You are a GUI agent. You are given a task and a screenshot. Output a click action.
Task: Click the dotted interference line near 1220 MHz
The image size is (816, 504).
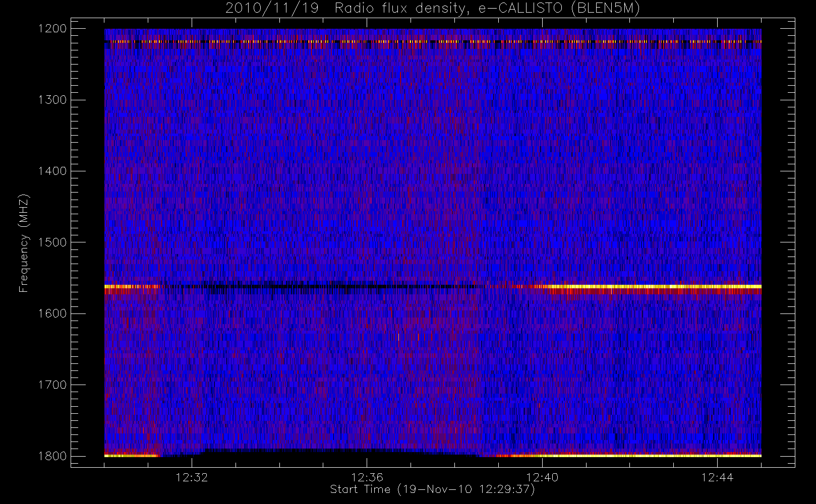coord(433,41)
